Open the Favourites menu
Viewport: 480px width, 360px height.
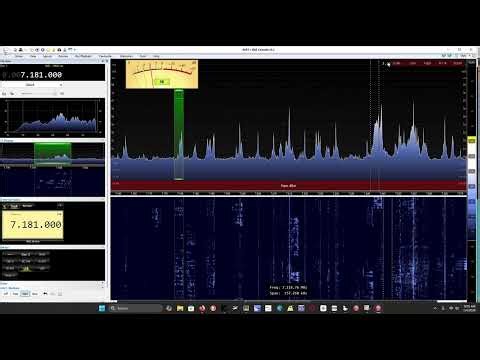coord(105,56)
